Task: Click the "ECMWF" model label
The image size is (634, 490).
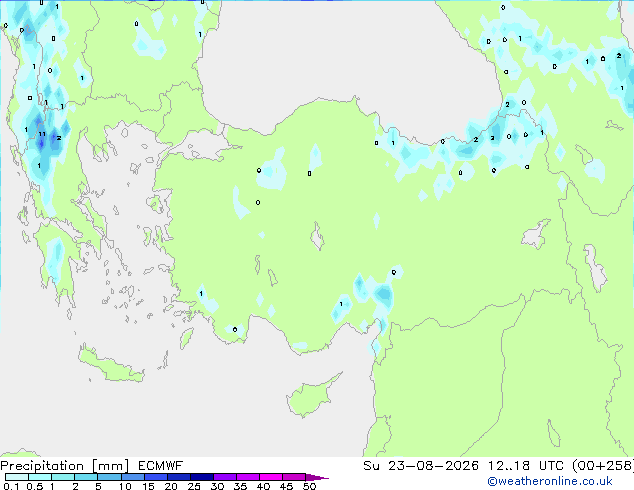Action: tap(161, 466)
